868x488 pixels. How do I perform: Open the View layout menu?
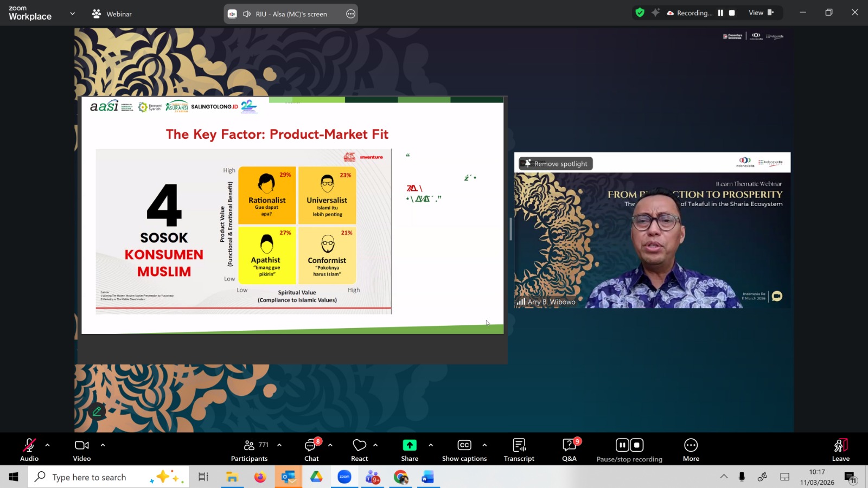tap(761, 13)
